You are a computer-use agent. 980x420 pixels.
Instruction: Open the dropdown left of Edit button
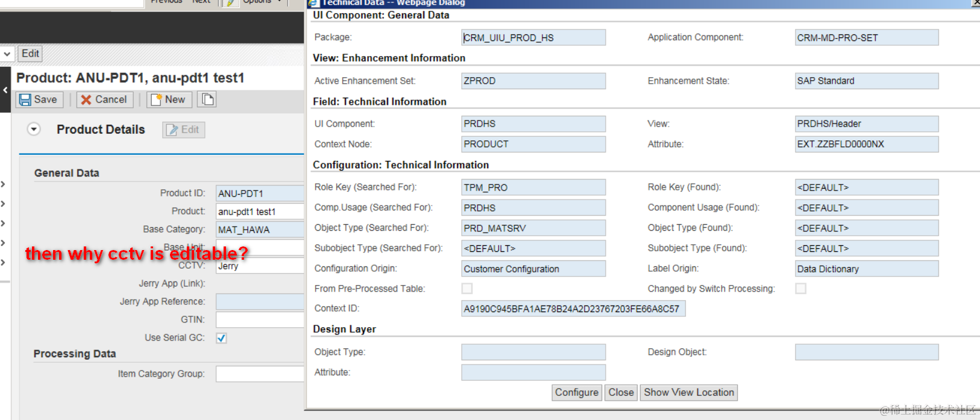pos(7,54)
